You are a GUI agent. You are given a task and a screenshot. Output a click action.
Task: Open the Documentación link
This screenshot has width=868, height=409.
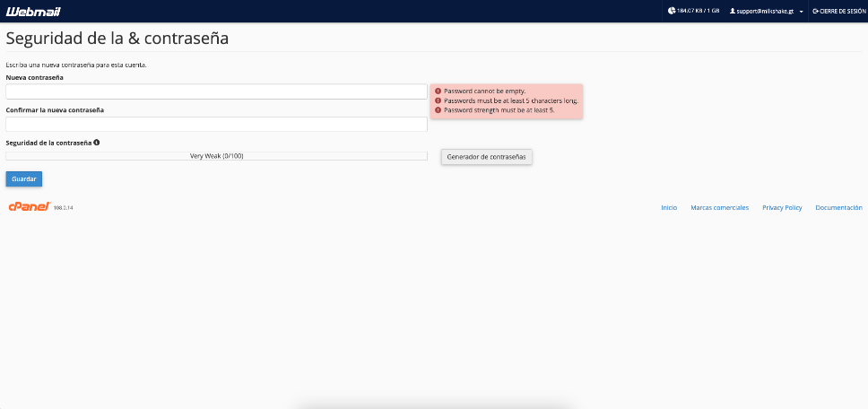click(x=838, y=207)
